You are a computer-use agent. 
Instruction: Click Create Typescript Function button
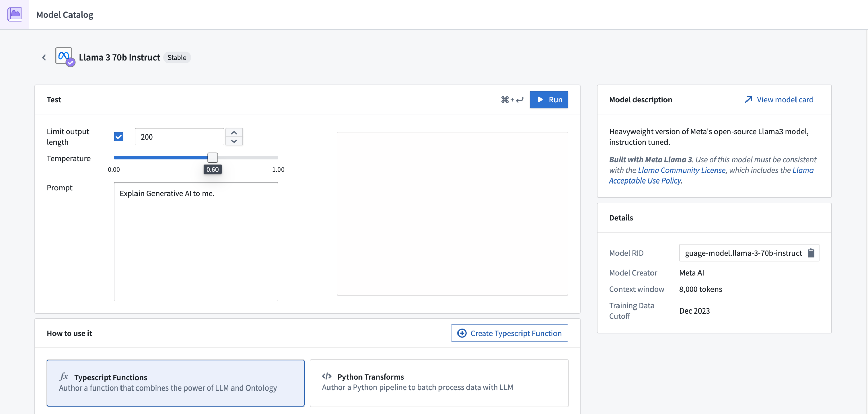(x=510, y=333)
